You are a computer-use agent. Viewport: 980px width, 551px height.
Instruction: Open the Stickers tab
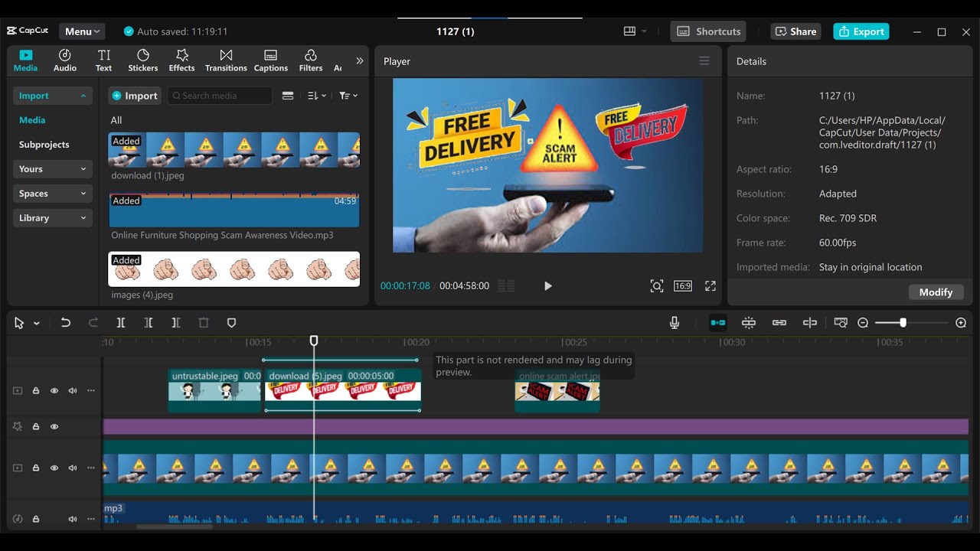pyautogui.click(x=143, y=60)
